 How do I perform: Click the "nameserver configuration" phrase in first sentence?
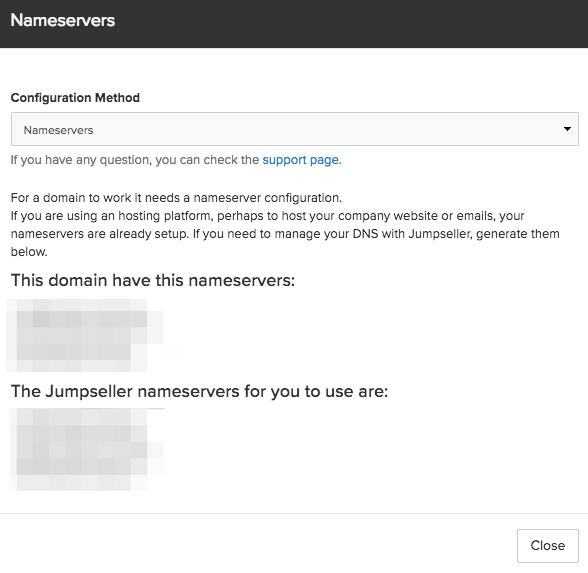(x=267, y=198)
